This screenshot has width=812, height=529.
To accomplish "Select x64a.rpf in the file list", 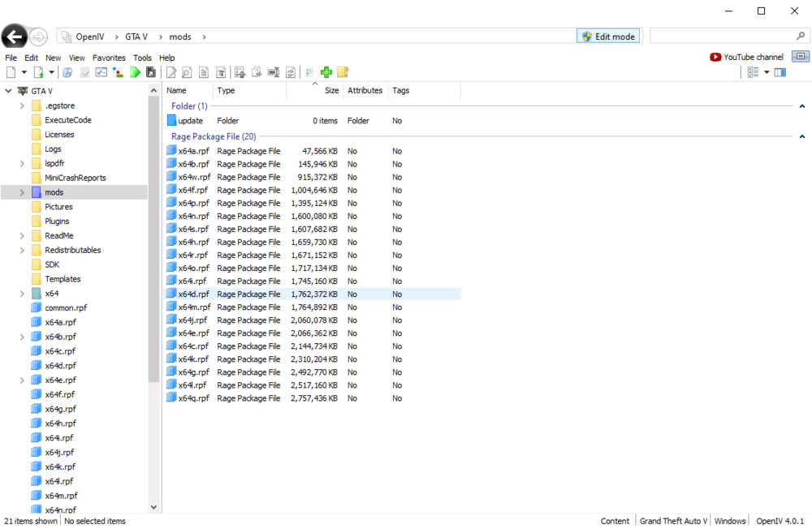I will point(313,152).
